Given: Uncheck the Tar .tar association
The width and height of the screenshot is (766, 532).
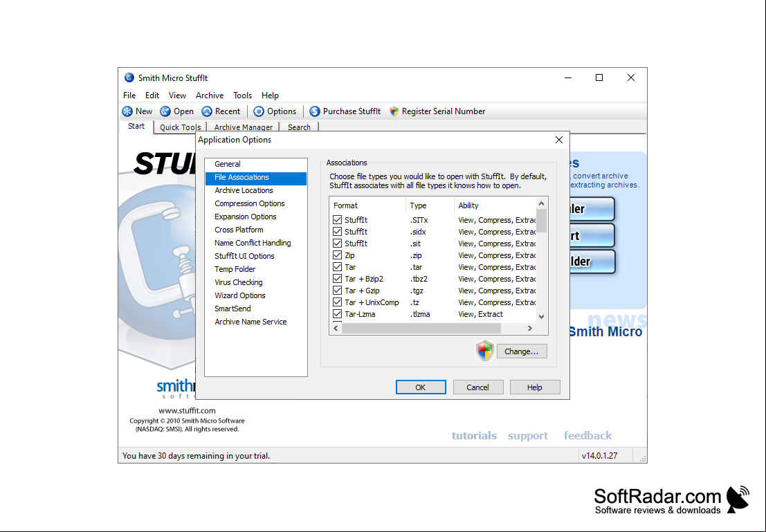Looking at the screenshot, I should 337,267.
